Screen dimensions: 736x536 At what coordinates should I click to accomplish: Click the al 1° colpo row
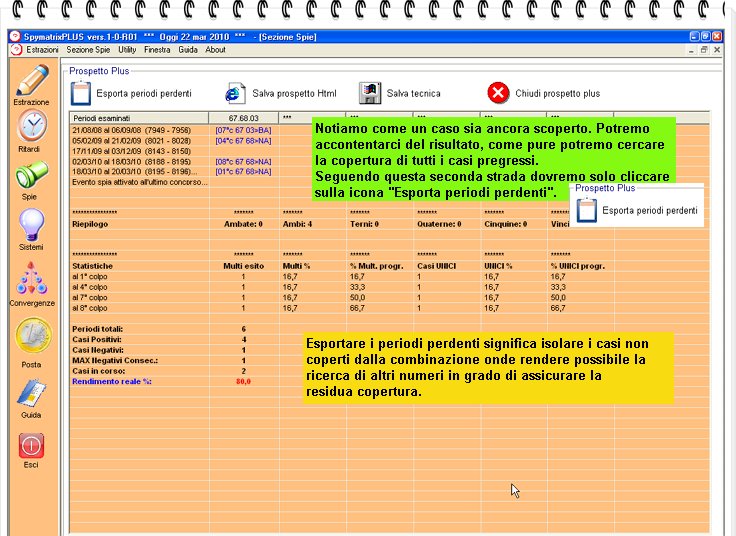[90, 277]
